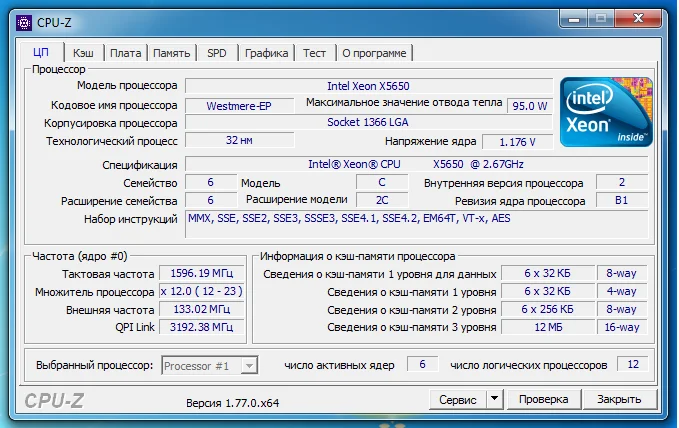Image resolution: width=679 pixels, height=428 pixels.
Task: Click the Intel Xeon inside logo
Action: point(606,112)
